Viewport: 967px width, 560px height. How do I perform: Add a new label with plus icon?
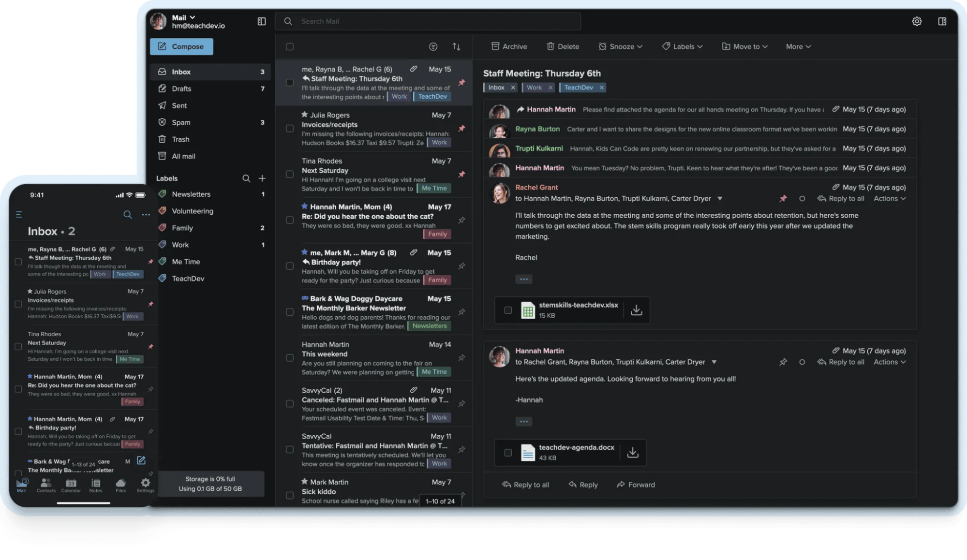pos(262,178)
